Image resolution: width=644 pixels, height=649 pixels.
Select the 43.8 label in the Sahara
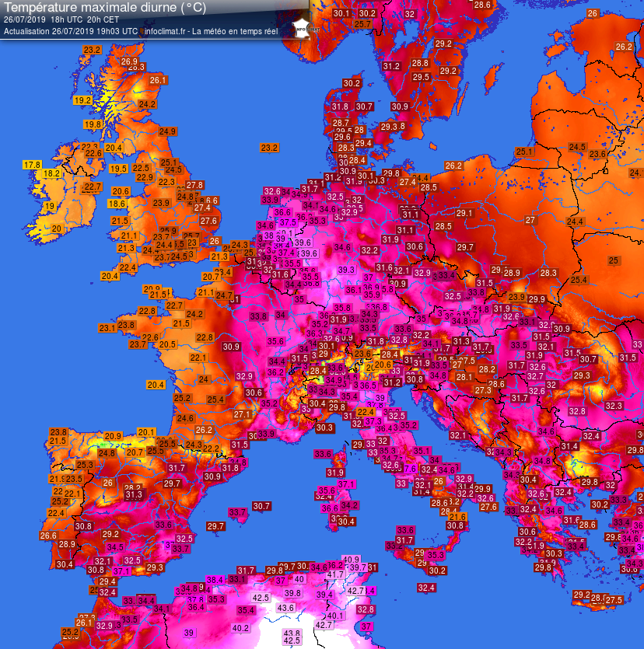292,633
